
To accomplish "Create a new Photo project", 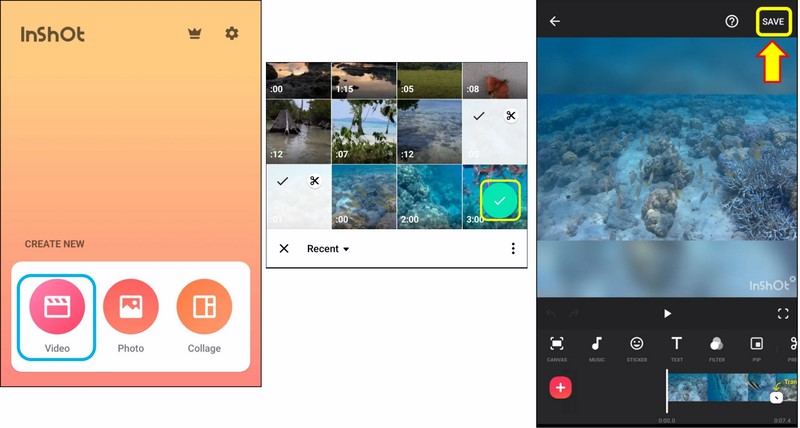I will (x=131, y=317).
